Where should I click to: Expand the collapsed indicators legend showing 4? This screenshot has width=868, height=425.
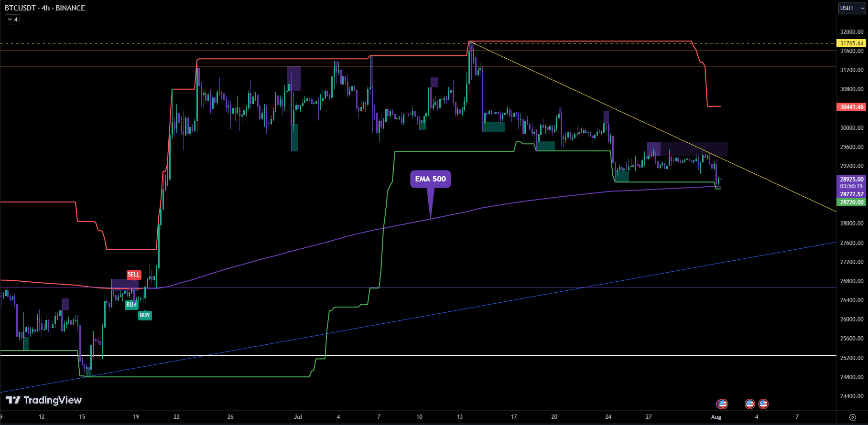(12, 20)
